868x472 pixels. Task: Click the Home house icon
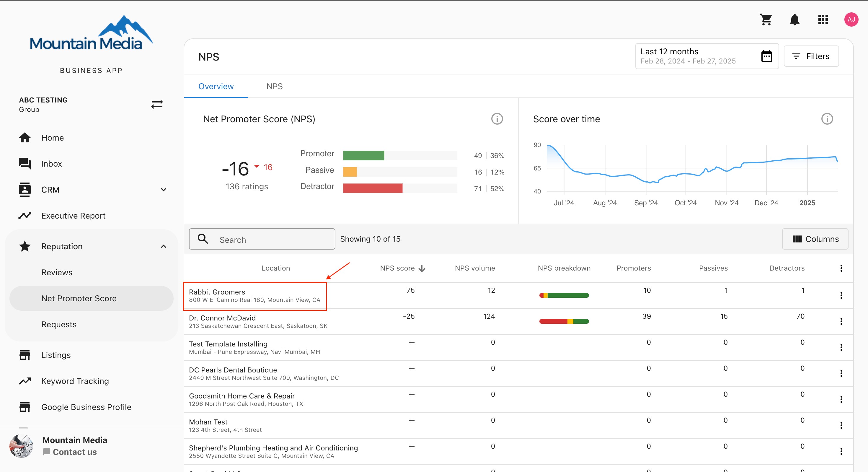click(25, 138)
